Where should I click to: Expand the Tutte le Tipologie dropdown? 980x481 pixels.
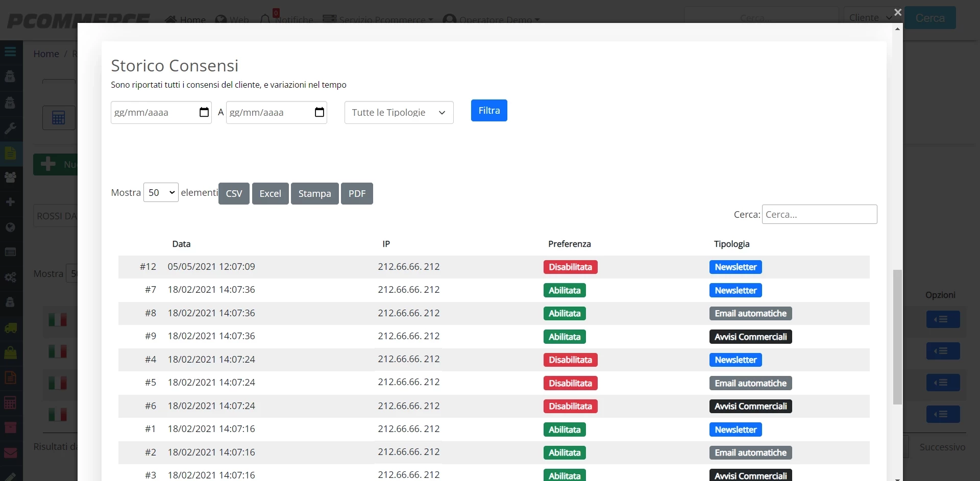[x=399, y=112]
